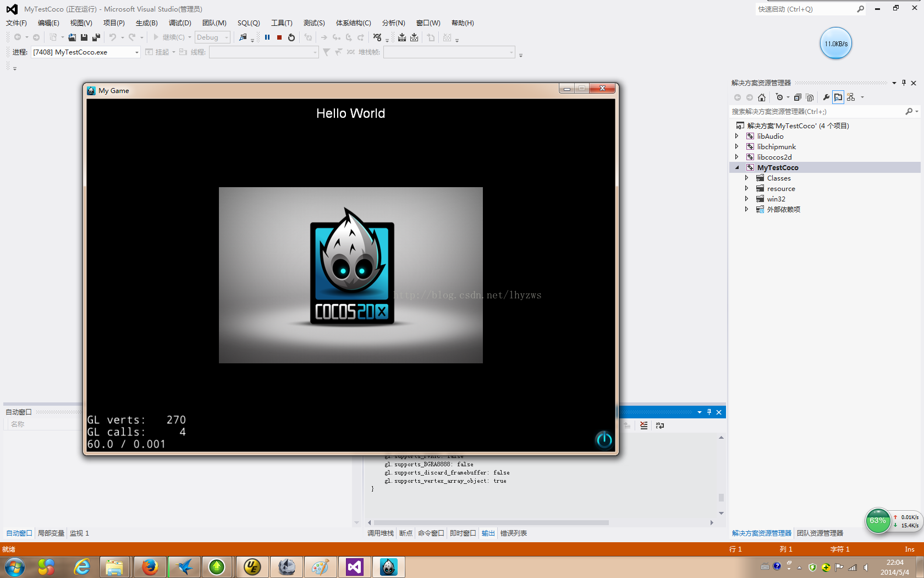Click the Clear All icon in output panel
The image size is (924, 578).
(x=644, y=426)
